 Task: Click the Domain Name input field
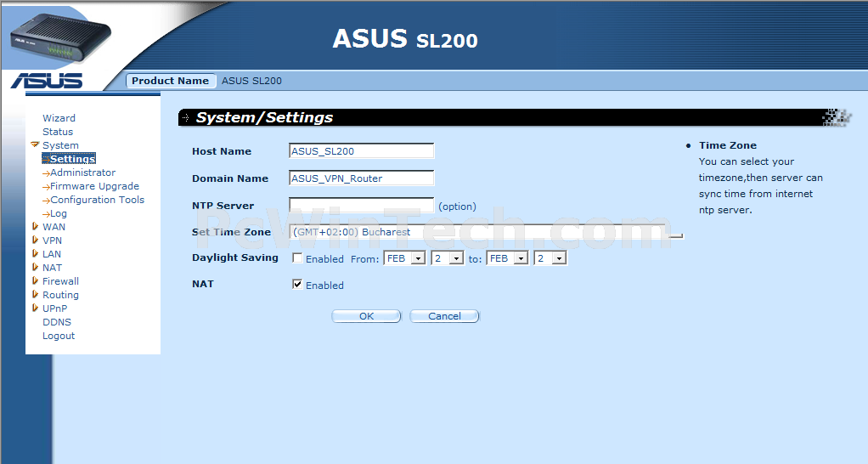[x=362, y=178]
